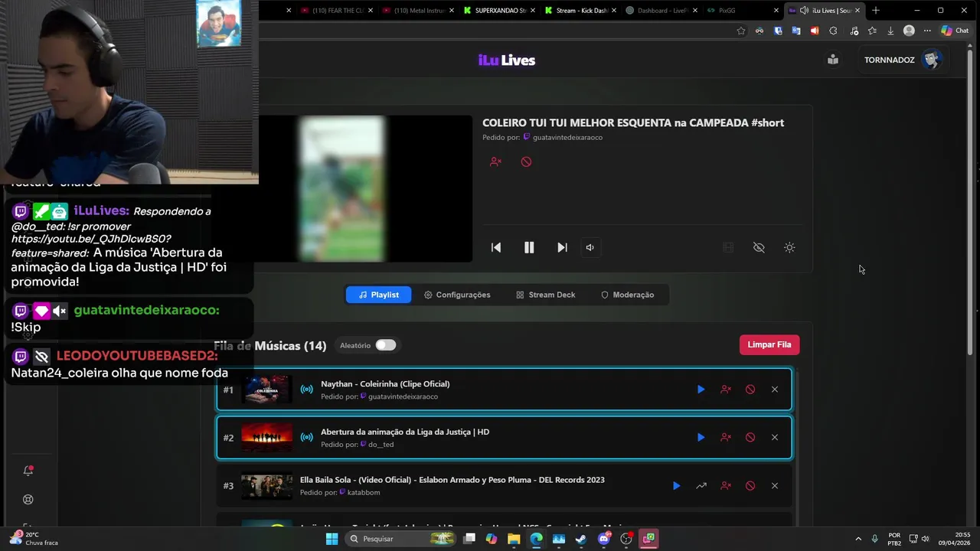Click the broadcast icon on row #2
This screenshot has height=551, width=980.
click(x=306, y=438)
